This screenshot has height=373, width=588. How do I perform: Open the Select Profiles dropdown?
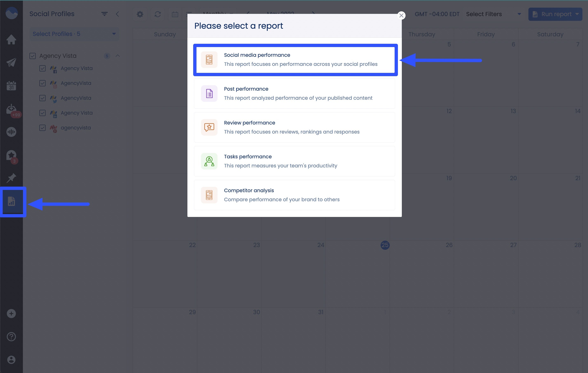pos(74,34)
